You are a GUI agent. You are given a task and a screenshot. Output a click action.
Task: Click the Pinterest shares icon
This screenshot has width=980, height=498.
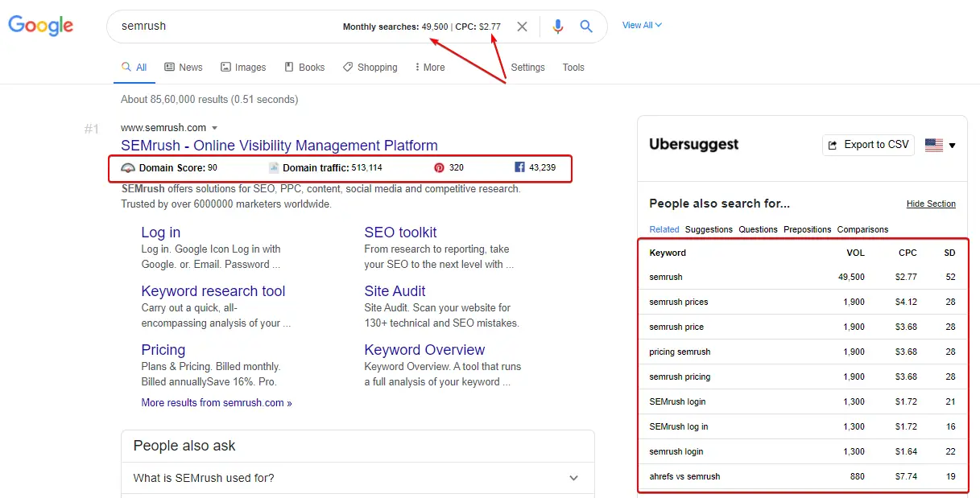(x=439, y=168)
